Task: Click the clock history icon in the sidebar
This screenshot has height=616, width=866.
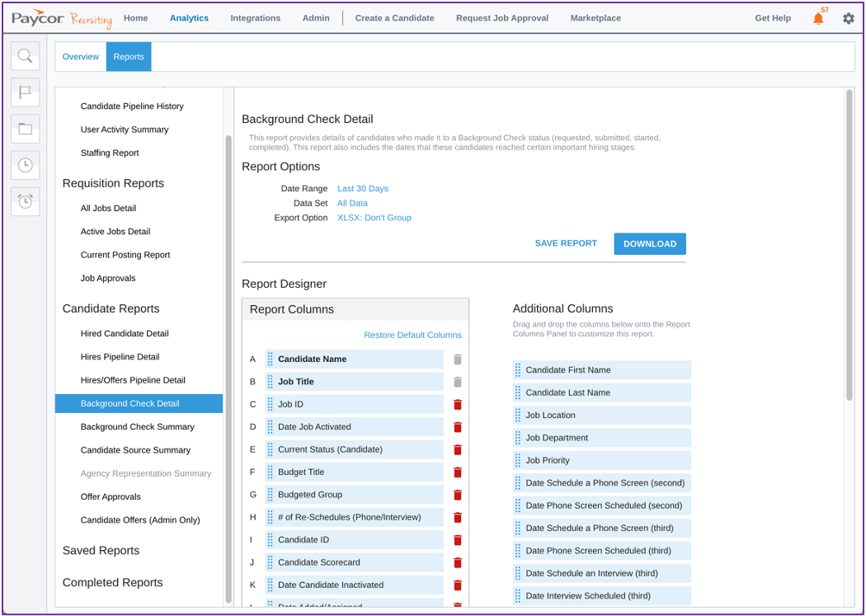Action: (x=25, y=165)
